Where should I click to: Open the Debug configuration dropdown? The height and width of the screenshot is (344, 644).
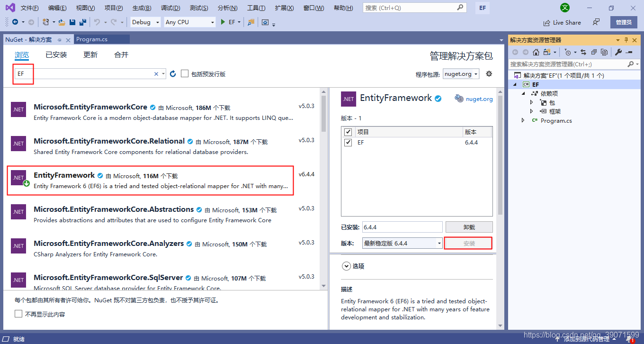(145, 22)
